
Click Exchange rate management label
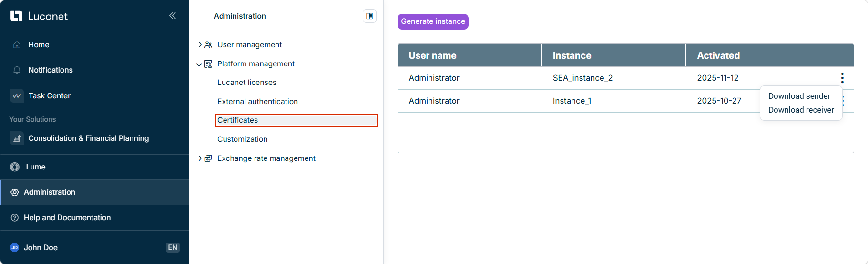266,158
